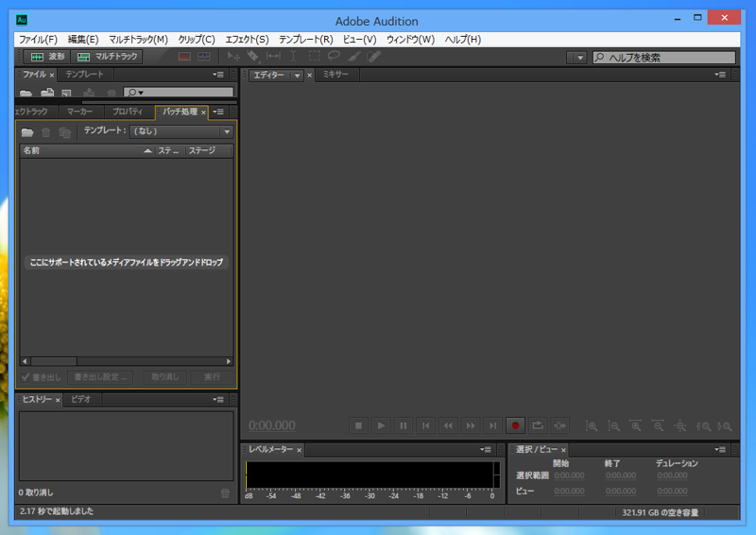756x535 pixels.
Task: Show the spectral frequency display
Action: click(x=184, y=57)
